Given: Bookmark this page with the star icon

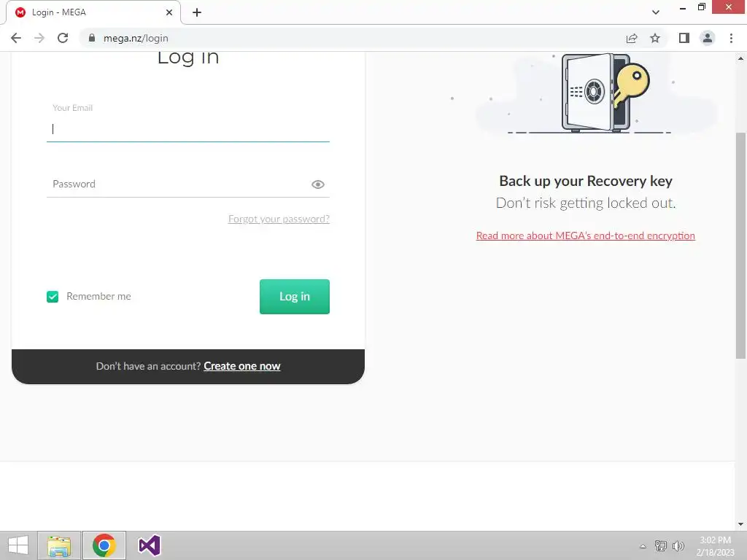Looking at the screenshot, I should click(x=655, y=38).
